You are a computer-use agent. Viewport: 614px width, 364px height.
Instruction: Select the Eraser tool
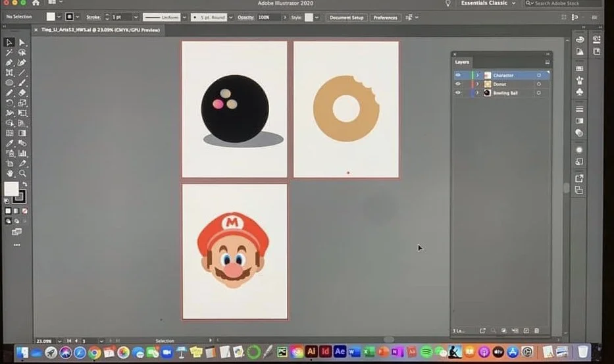pyautogui.click(x=22, y=93)
